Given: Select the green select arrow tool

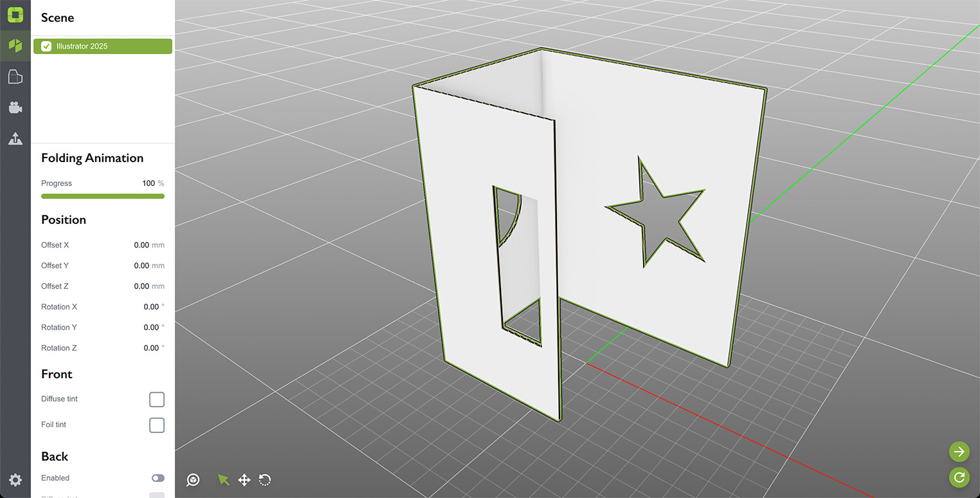Looking at the screenshot, I should 222,479.
